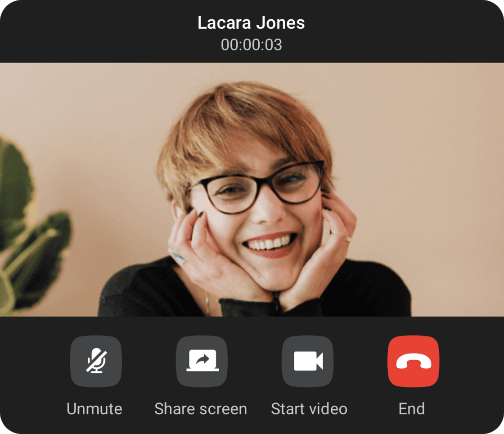Select the Share screen text label
Image resolution: width=504 pixels, height=434 pixels.
pyautogui.click(x=201, y=408)
